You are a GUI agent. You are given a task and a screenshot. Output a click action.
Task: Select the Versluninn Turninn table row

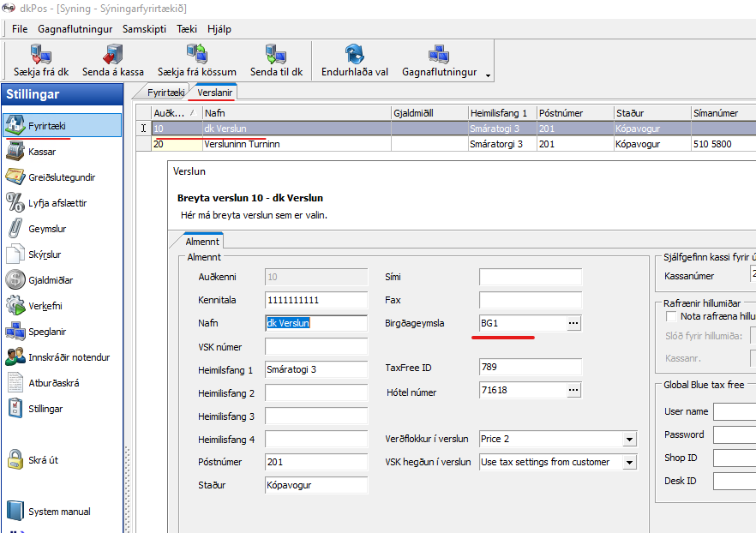pyautogui.click(x=242, y=144)
